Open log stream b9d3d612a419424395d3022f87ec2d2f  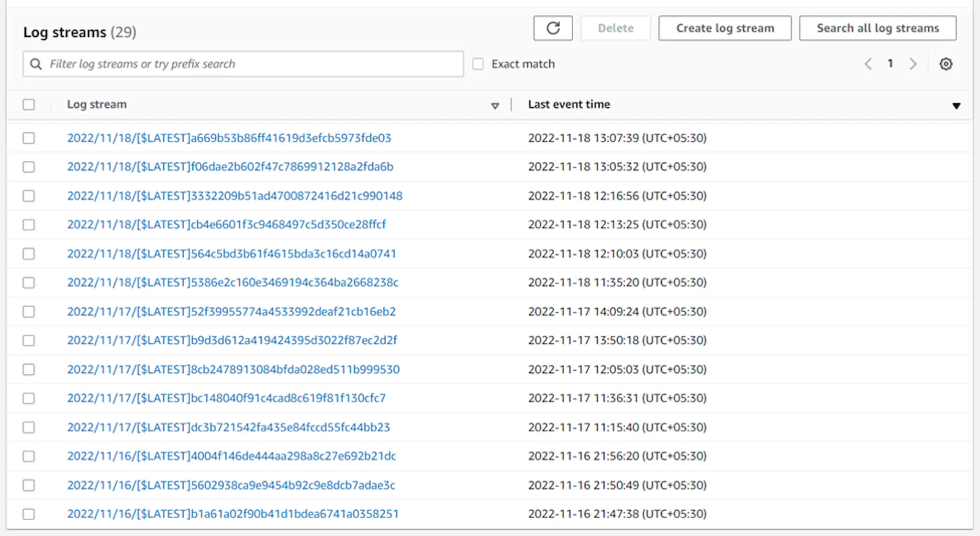point(232,340)
